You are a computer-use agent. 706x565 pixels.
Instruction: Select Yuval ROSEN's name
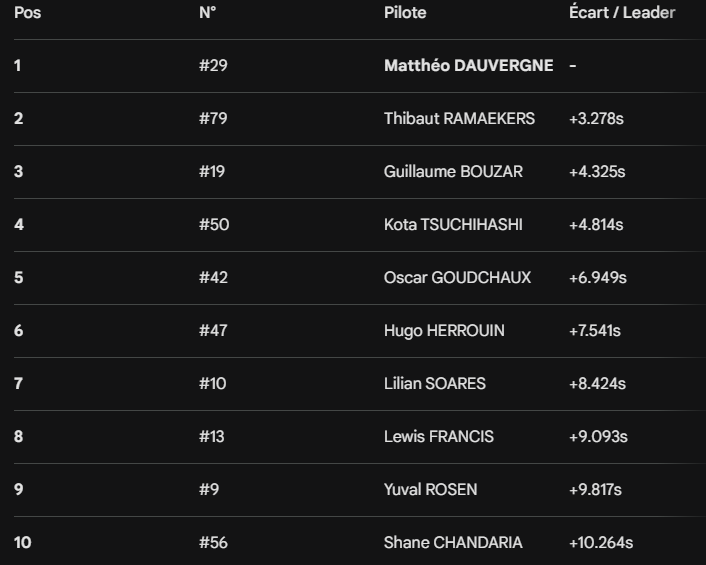click(430, 490)
